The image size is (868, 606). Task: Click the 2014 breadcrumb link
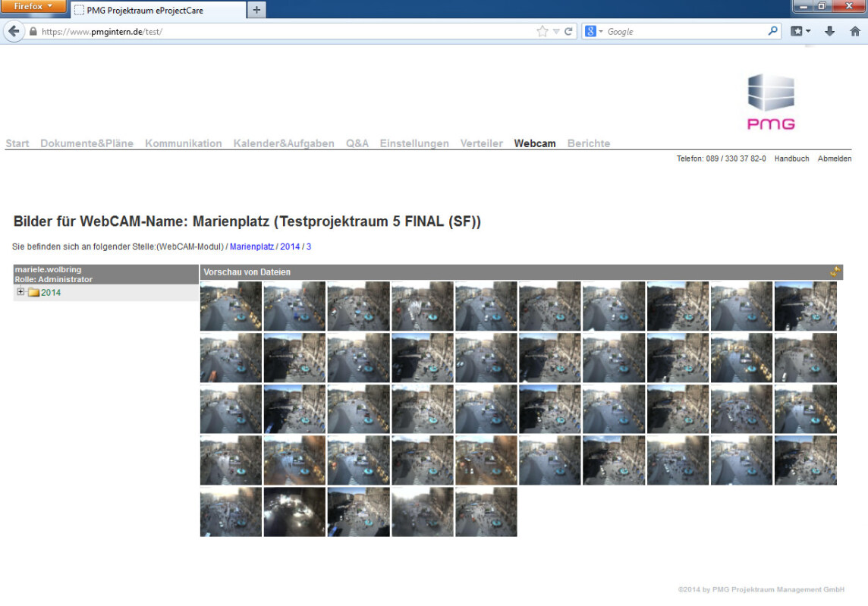(x=290, y=246)
